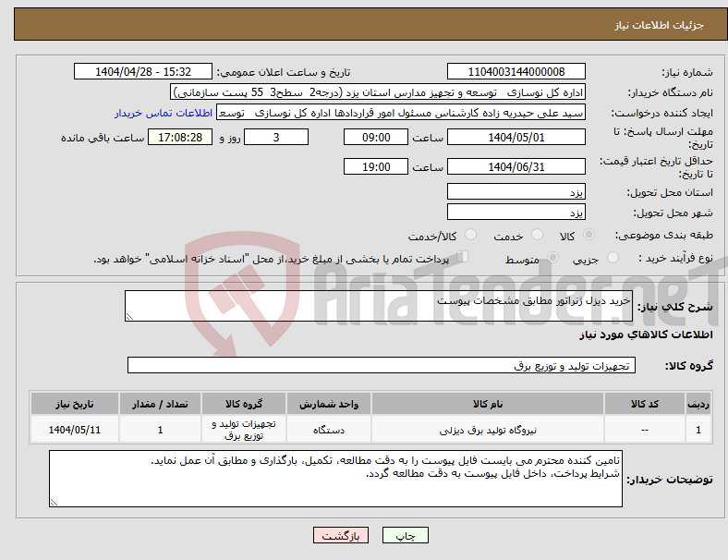Click the need date cell 1404/05/11
This screenshot has height=560, width=728.
[x=75, y=430]
